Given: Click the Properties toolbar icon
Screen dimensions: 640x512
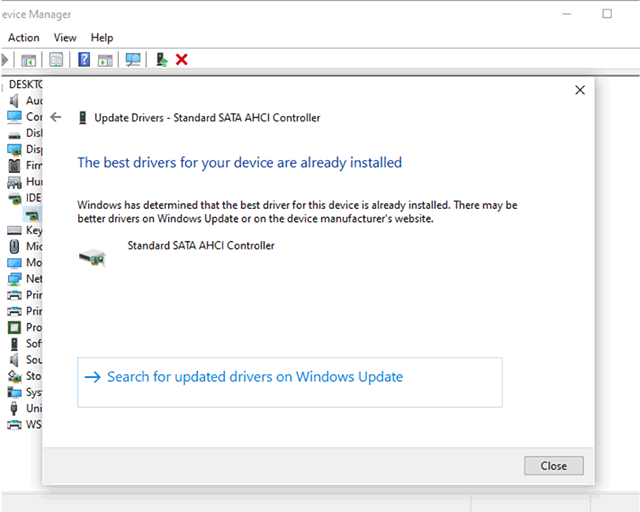Looking at the screenshot, I should 56,60.
